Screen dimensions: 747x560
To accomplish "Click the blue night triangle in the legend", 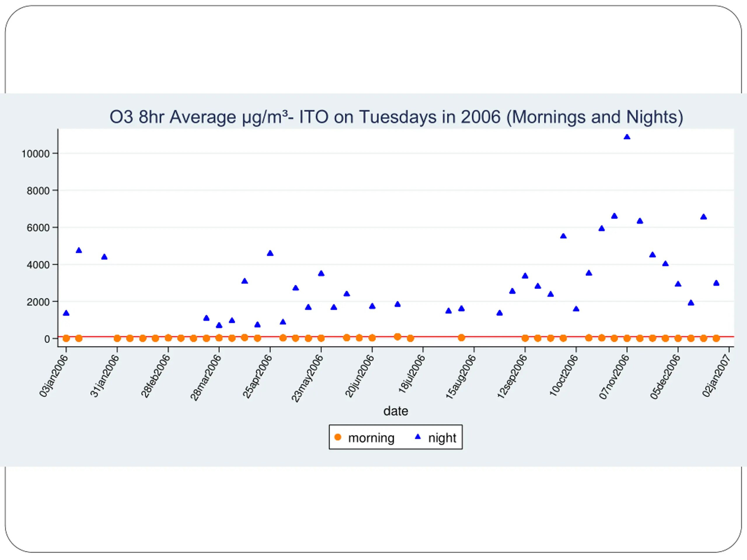I will (x=418, y=437).
